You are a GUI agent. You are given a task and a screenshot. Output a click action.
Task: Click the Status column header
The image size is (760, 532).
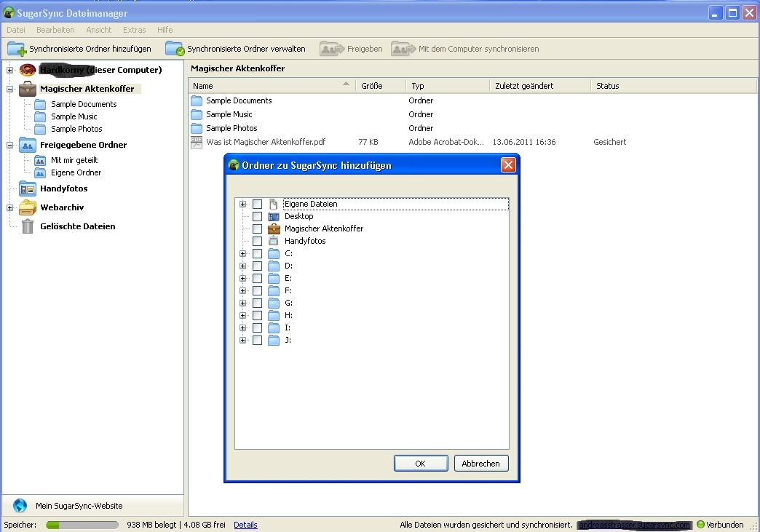pyautogui.click(x=673, y=86)
